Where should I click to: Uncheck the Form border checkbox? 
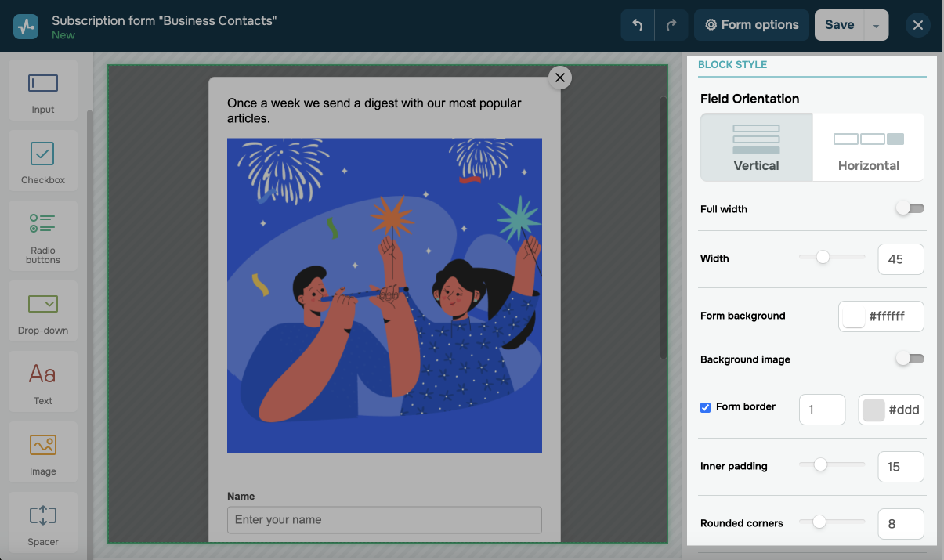click(705, 407)
